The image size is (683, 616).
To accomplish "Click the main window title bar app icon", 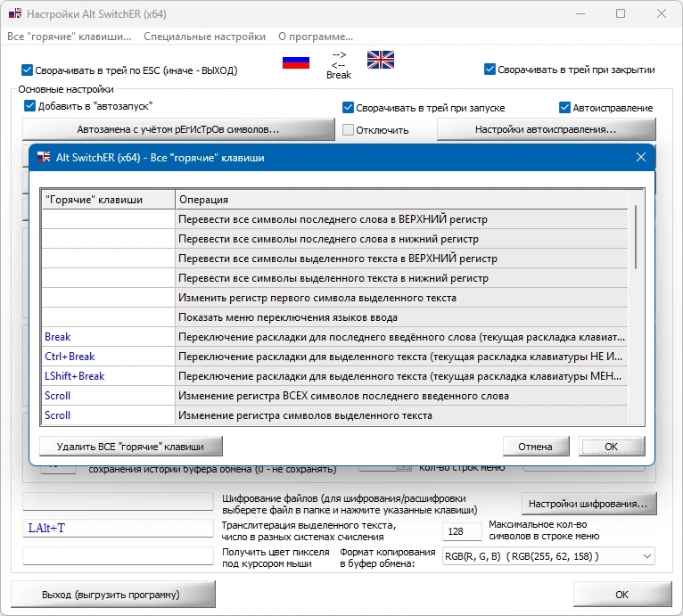I will [15, 13].
